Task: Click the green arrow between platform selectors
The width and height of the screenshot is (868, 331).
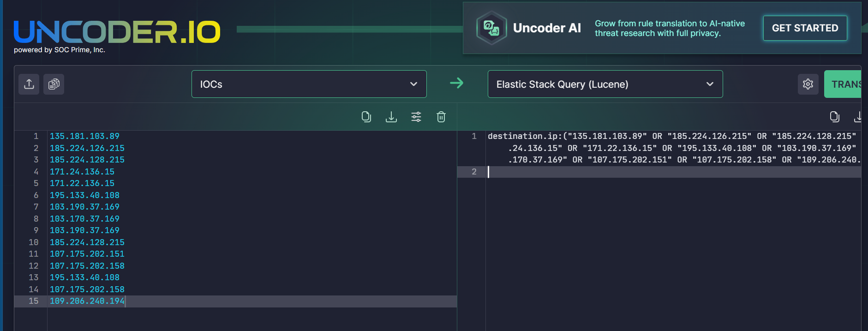Action: point(457,83)
